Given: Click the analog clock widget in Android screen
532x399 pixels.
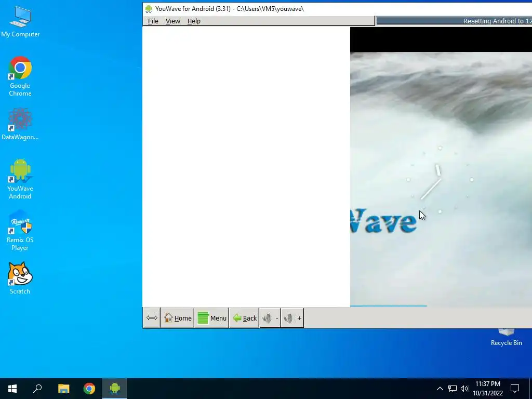Looking at the screenshot, I should [x=440, y=180].
